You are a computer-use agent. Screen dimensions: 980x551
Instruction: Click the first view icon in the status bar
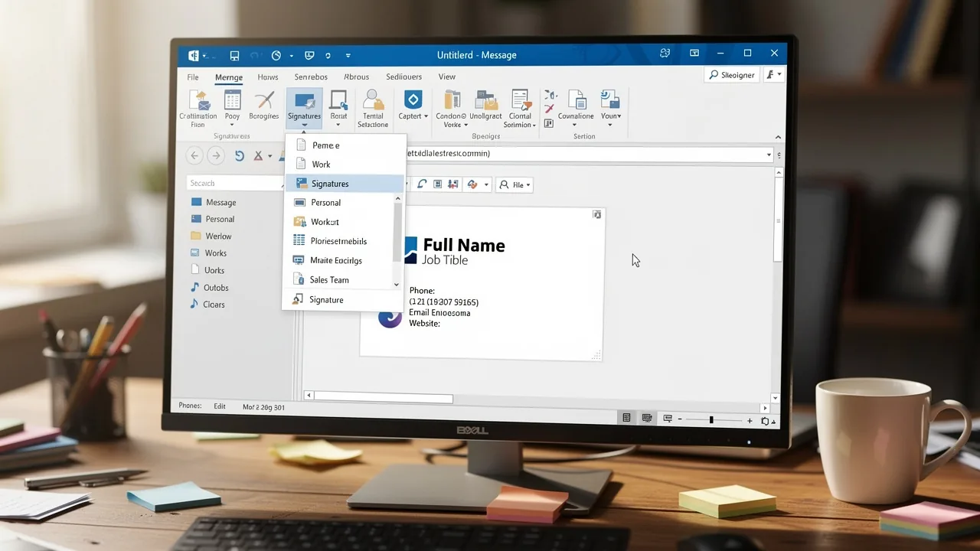pos(626,418)
